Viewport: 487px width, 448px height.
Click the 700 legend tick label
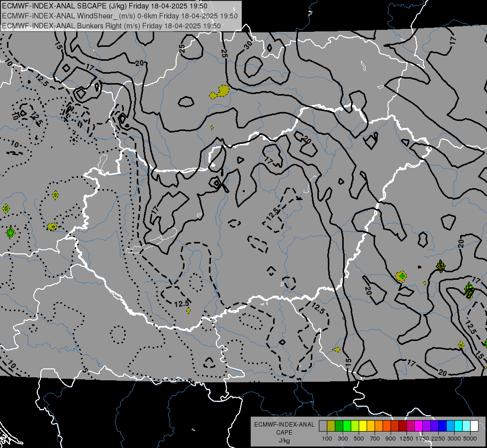point(375,439)
